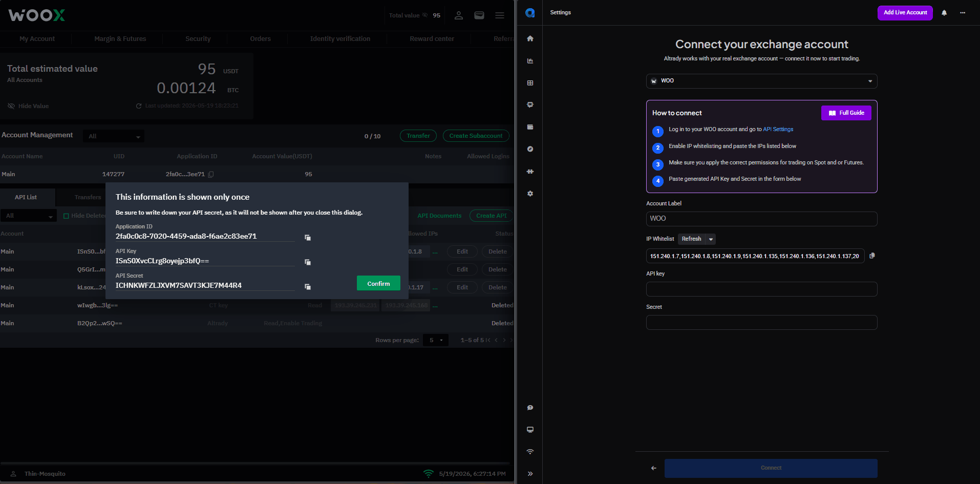The width and height of the screenshot is (980, 484).
Task: Open the Altrady grid layout icon in sidebar
Action: (530, 83)
